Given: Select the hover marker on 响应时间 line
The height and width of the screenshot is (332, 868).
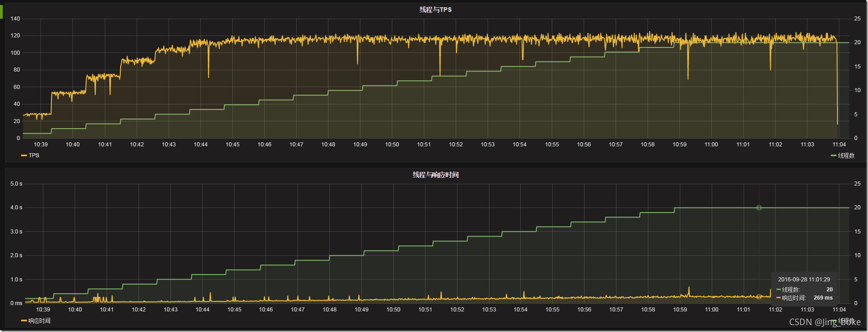Looking at the screenshot, I should pos(759,296).
